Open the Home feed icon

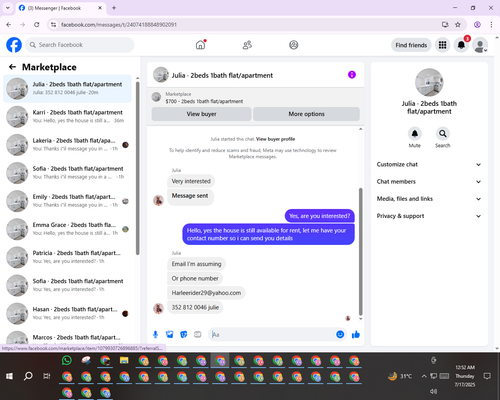tap(200, 45)
